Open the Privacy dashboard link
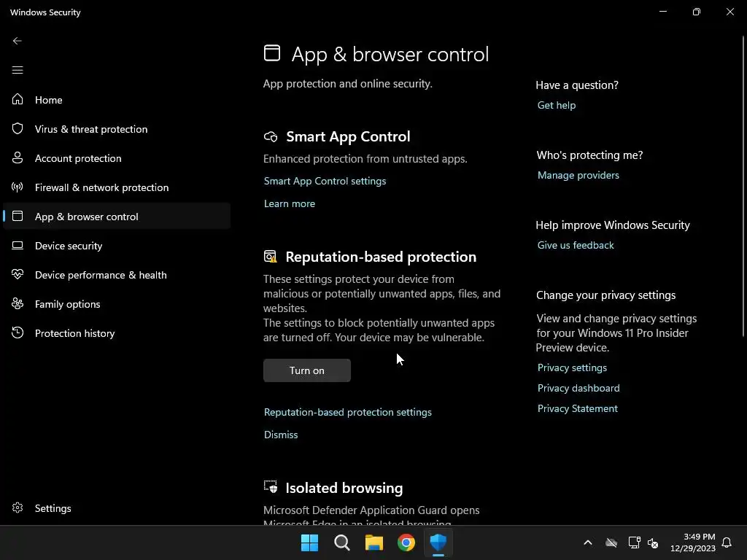 (x=578, y=388)
